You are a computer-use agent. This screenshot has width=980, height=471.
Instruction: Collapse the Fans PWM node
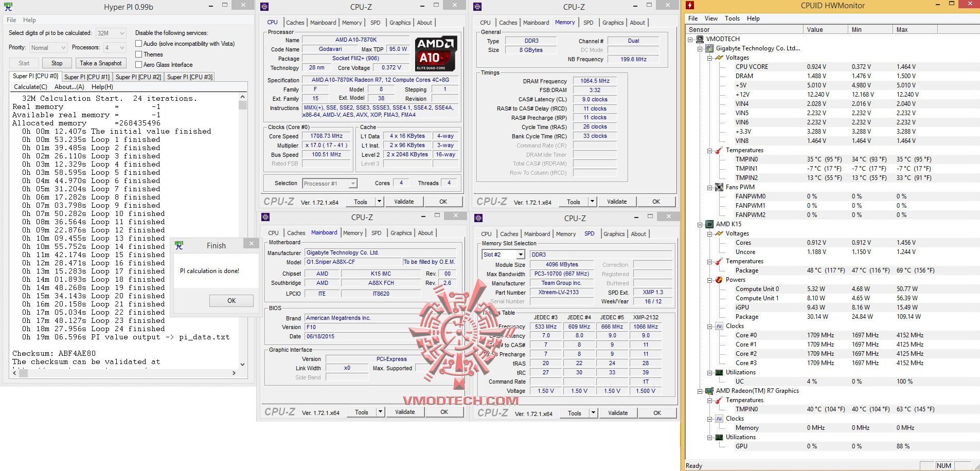coord(709,187)
